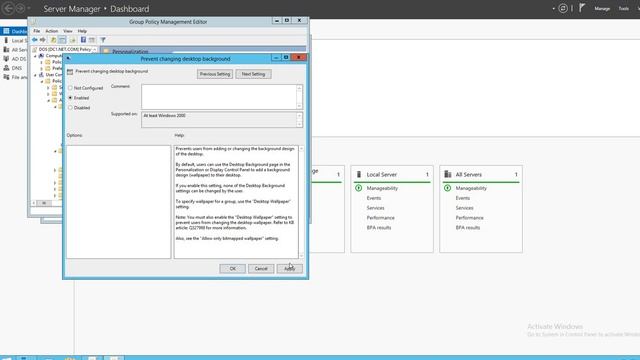Click the Forward arrow in Group Policy toolbar
The height and width of the screenshot is (360, 640).
point(42,40)
